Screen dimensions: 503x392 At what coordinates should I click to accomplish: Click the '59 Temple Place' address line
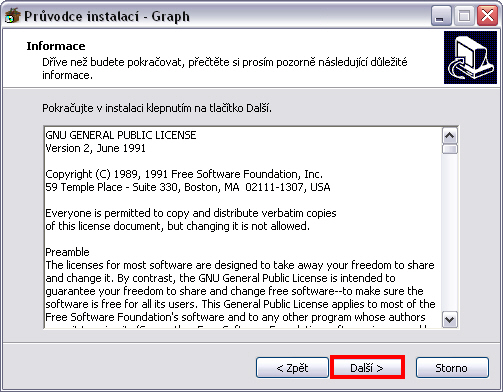pyautogui.click(x=188, y=187)
